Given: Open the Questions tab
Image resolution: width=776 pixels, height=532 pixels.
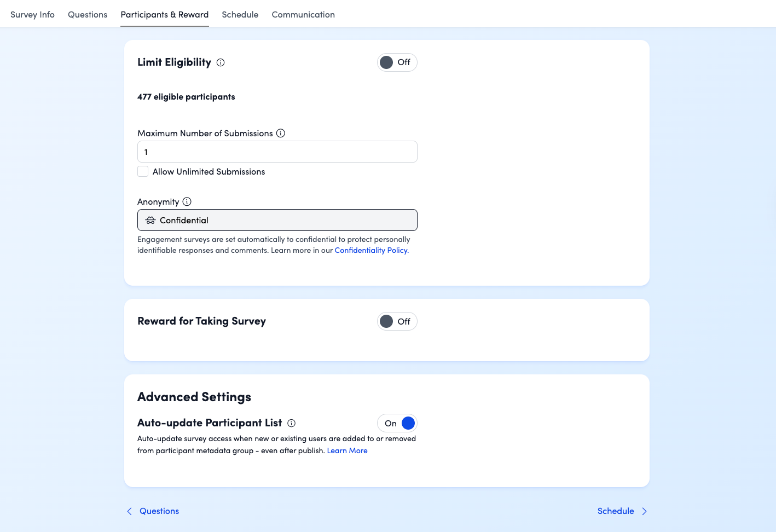Looking at the screenshot, I should tap(88, 15).
